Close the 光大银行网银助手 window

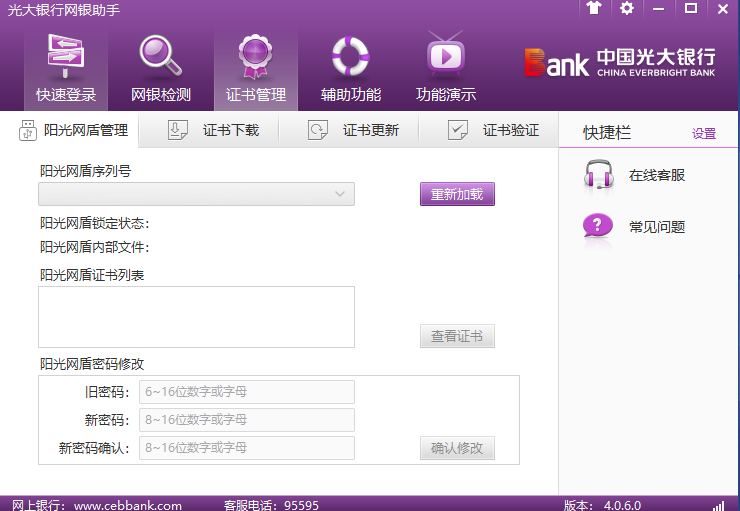pos(723,8)
